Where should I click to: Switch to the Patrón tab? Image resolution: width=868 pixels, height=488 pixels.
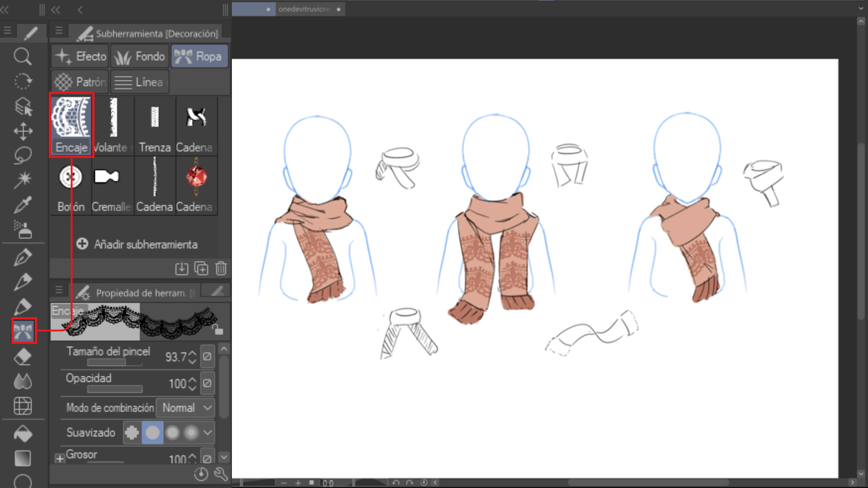pos(80,82)
